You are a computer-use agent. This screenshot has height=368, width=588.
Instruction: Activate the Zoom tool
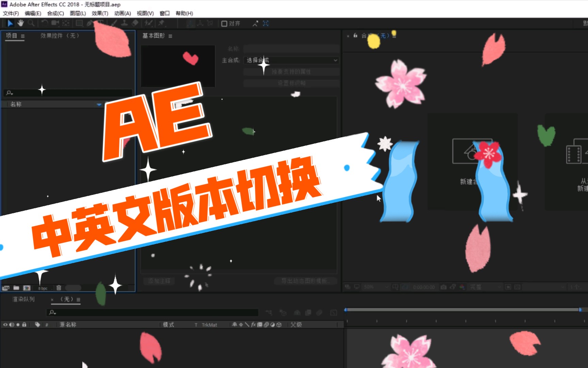[x=31, y=23]
